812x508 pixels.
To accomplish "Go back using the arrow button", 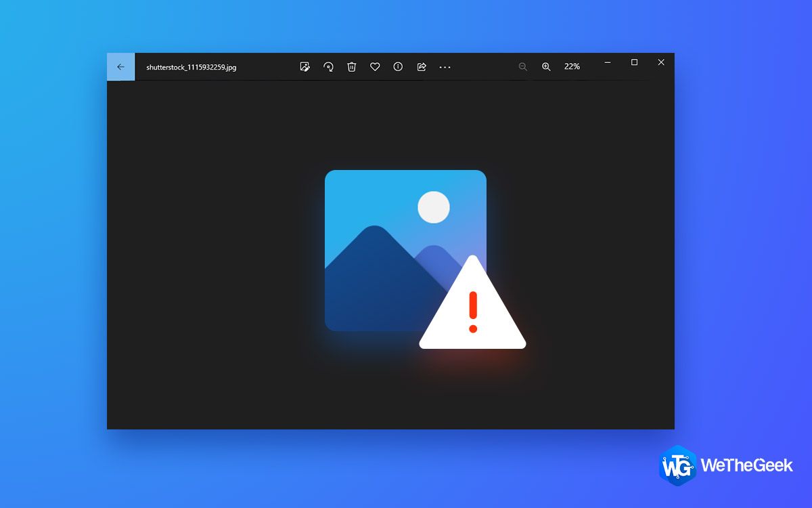I will tap(120, 67).
